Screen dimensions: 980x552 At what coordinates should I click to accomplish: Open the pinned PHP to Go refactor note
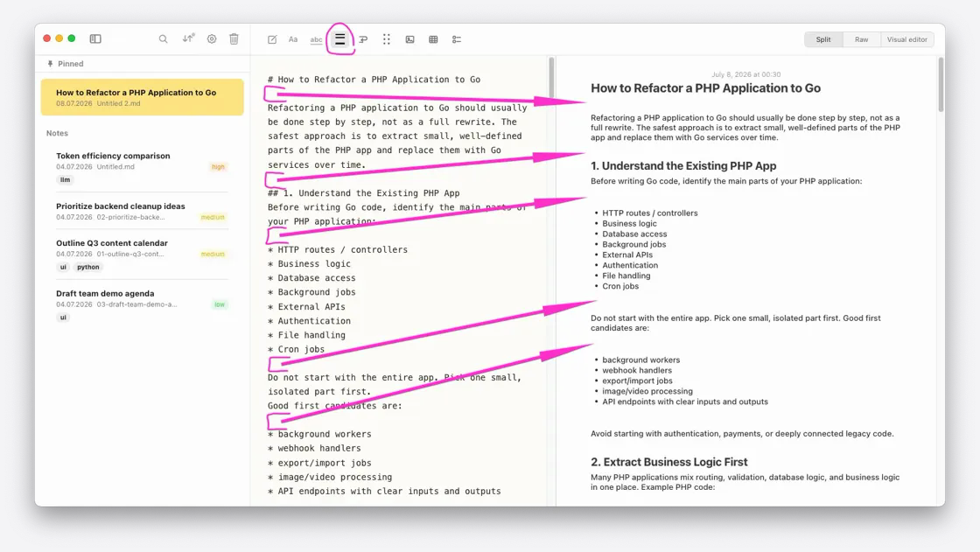143,97
